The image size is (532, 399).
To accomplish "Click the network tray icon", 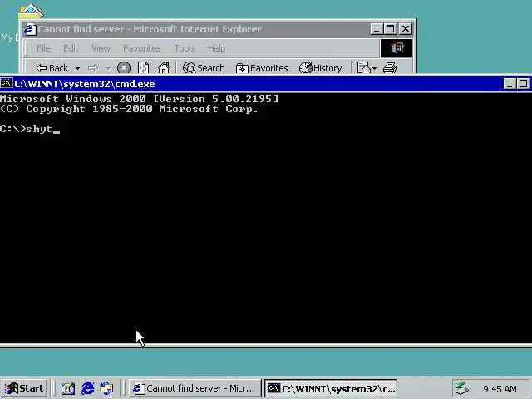I will 461,388.
